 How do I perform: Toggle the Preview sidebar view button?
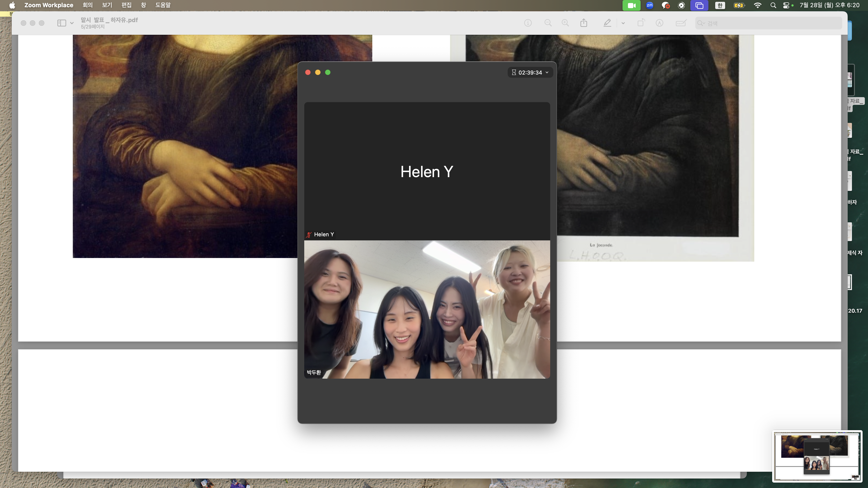(x=62, y=23)
